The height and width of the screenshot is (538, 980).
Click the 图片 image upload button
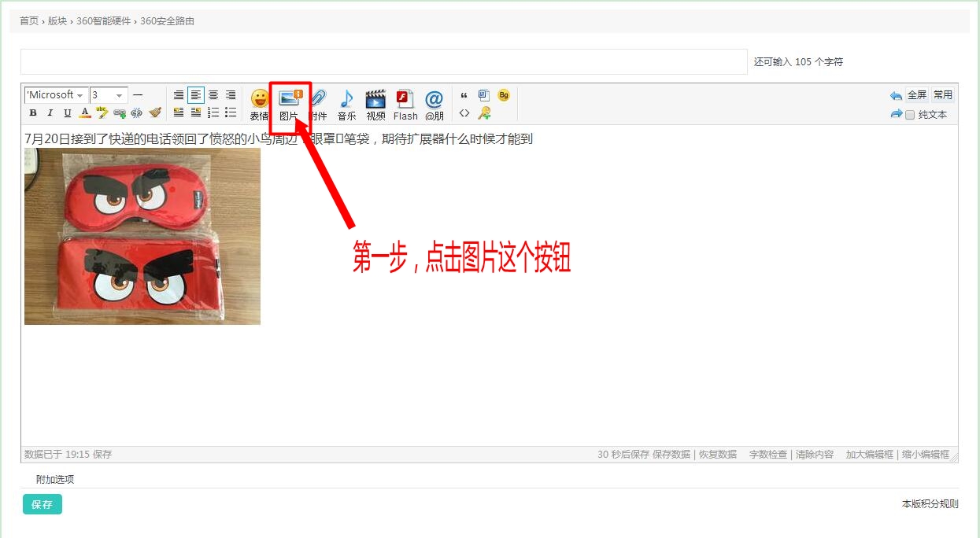click(x=290, y=105)
